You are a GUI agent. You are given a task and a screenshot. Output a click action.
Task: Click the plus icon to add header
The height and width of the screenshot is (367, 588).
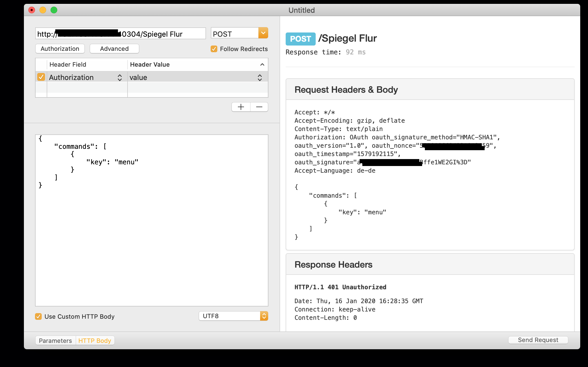pyautogui.click(x=241, y=107)
